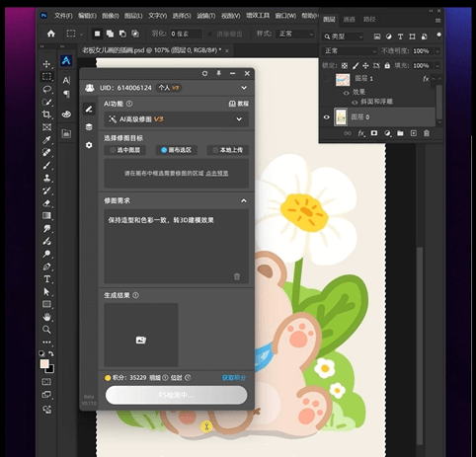Click the foreground color swatch
Image resolution: width=476 pixels, height=457 pixels.
44,363
